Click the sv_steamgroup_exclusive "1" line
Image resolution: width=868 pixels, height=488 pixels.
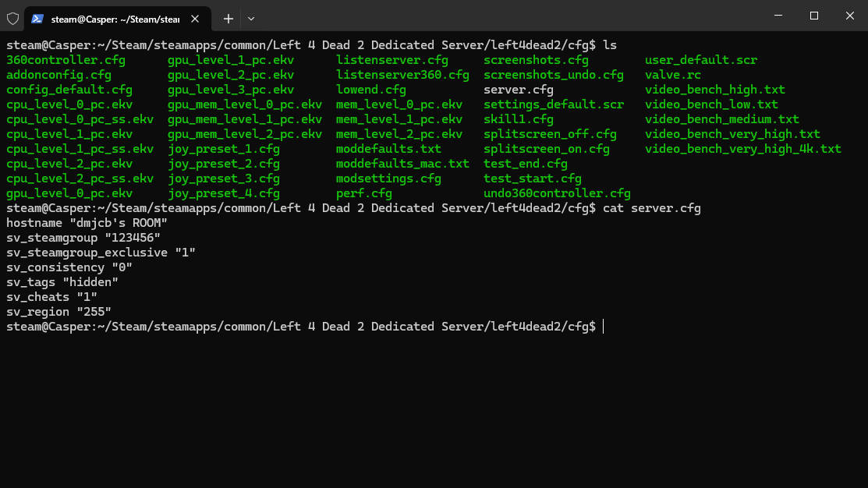tap(101, 253)
